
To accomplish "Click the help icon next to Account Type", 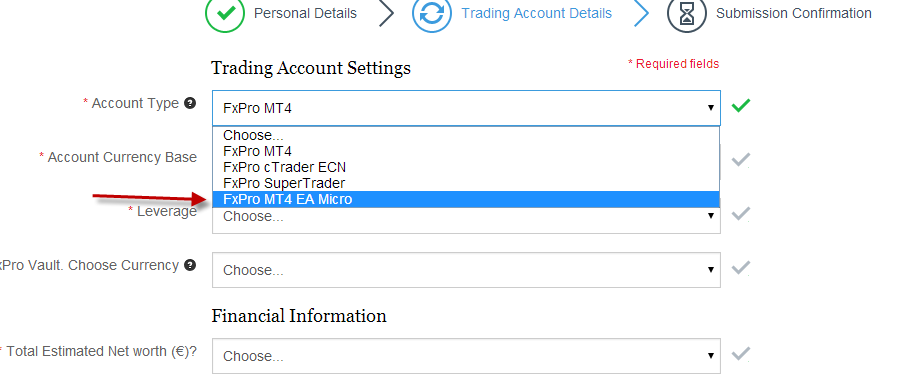I will [x=189, y=103].
